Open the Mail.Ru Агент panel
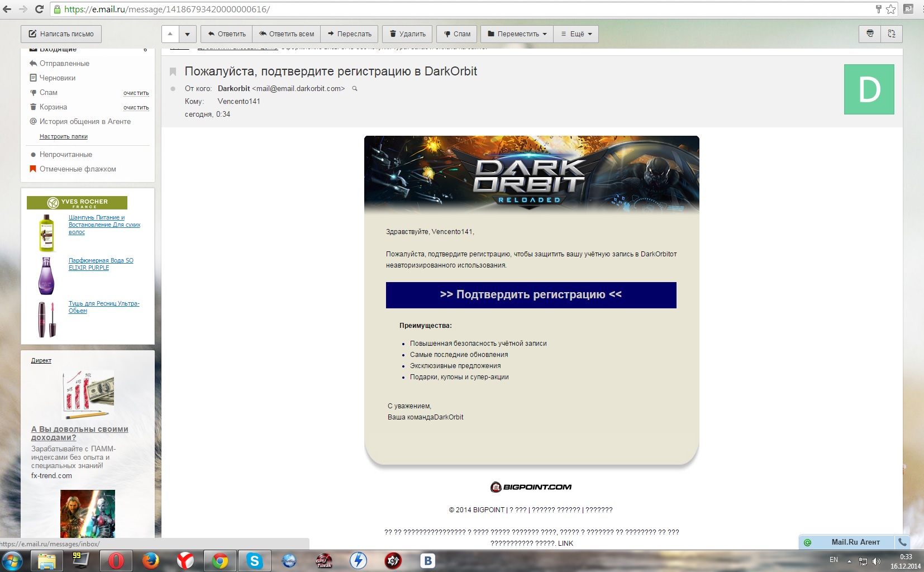924x572 pixels. pyautogui.click(x=855, y=542)
